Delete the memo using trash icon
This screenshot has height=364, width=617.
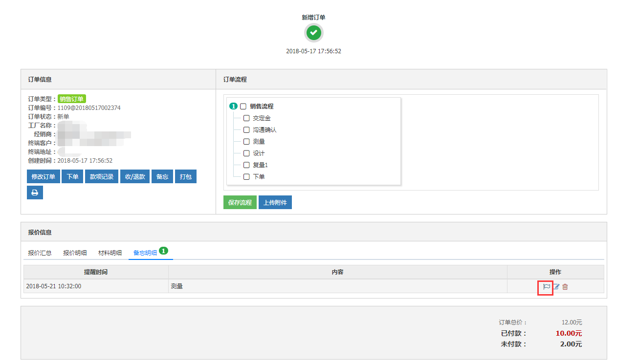click(x=565, y=287)
